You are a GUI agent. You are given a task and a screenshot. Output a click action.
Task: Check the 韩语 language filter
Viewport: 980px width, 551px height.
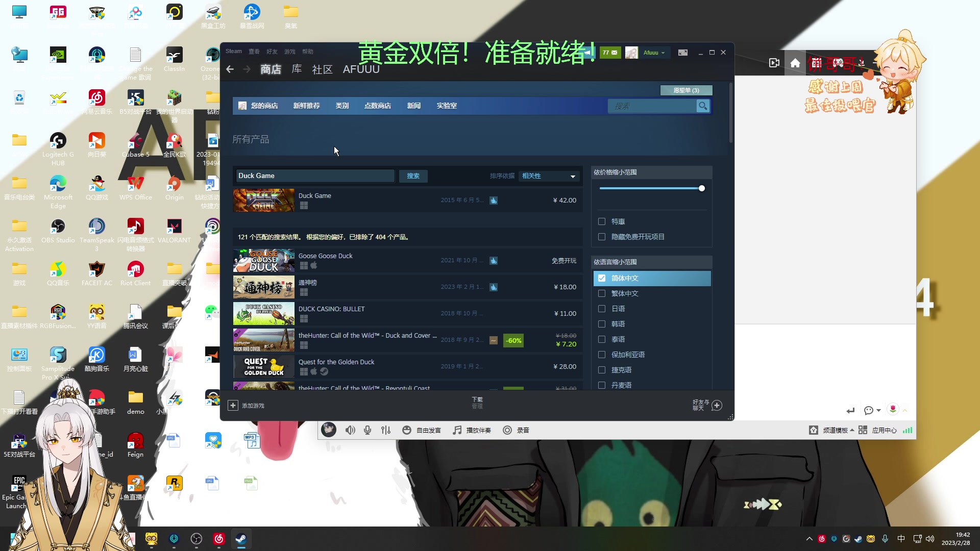[x=602, y=324]
